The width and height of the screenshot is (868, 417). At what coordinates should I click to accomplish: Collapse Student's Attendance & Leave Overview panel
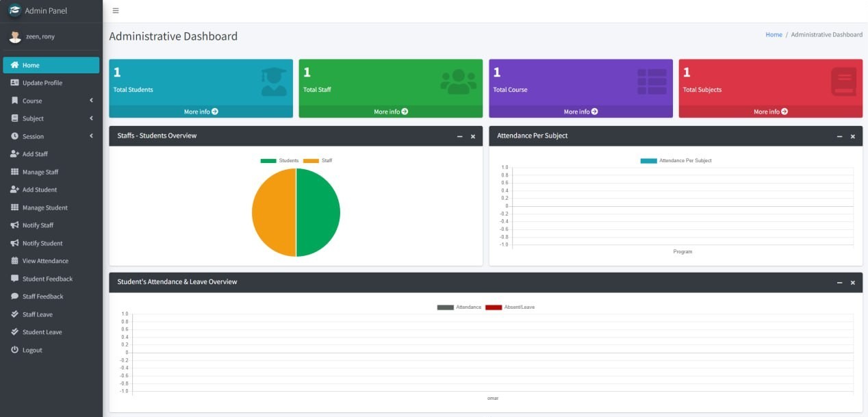point(840,283)
